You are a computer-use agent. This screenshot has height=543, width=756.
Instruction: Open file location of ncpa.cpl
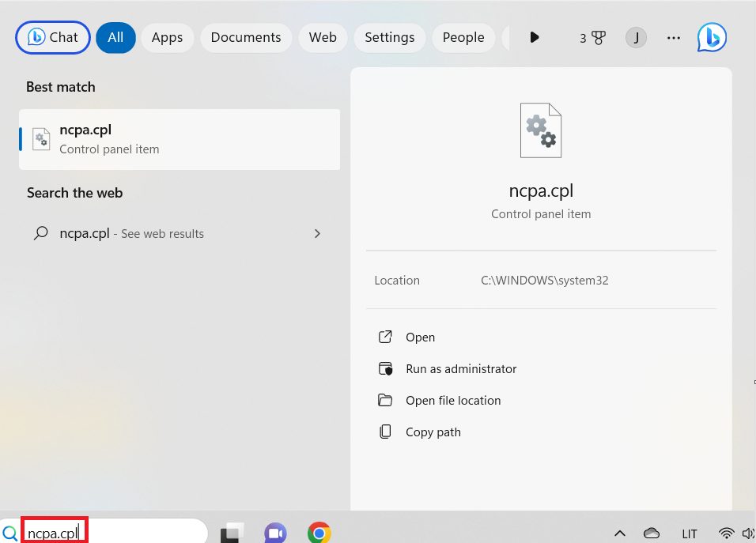(452, 401)
